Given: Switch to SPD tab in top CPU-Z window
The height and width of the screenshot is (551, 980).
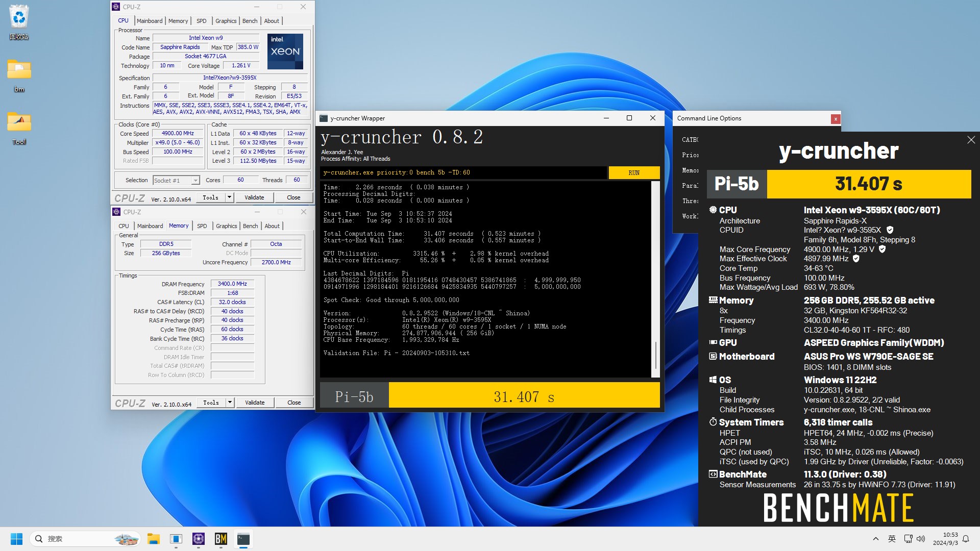Looking at the screenshot, I should click(202, 21).
